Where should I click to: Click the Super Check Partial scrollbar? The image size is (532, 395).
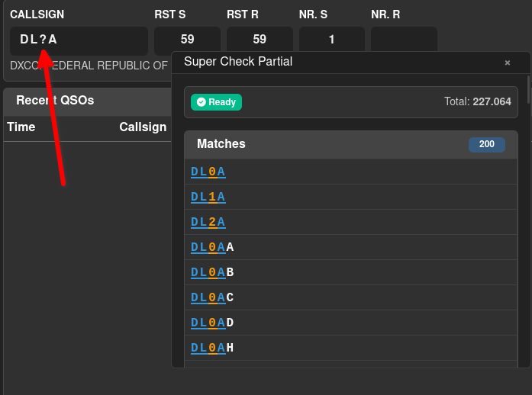[528, 90]
